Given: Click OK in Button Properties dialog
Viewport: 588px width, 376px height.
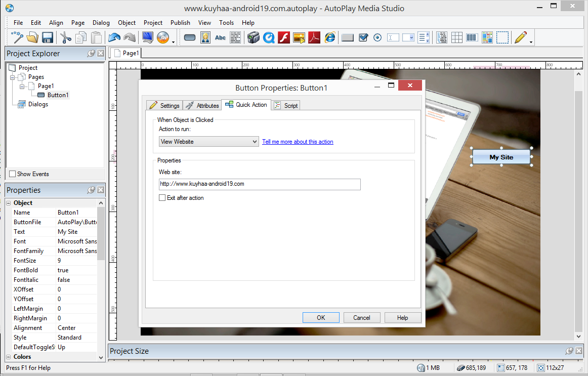Looking at the screenshot, I should [x=321, y=317].
